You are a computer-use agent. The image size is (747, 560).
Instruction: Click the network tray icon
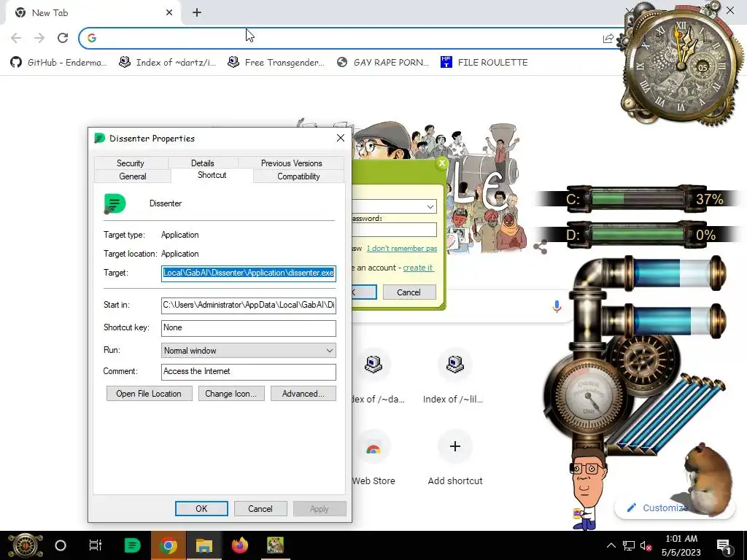coord(629,545)
